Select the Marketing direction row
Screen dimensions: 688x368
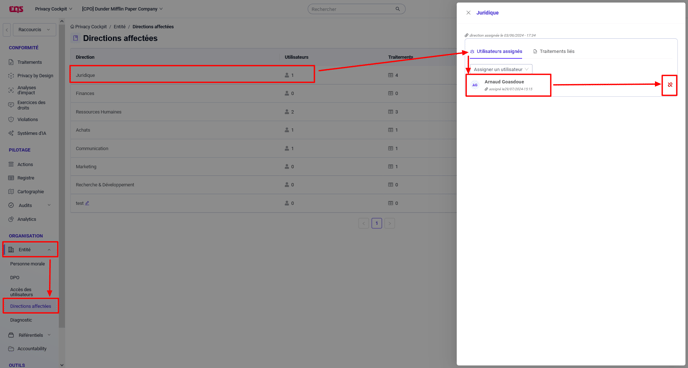coord(263,167)
